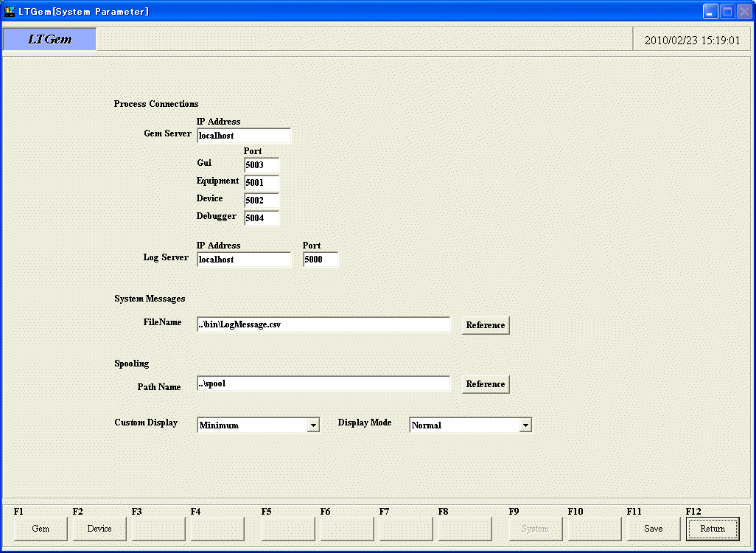Click the LTGem title bar application icon
Viewport: 756px width, 553px height.
[10, 11]
